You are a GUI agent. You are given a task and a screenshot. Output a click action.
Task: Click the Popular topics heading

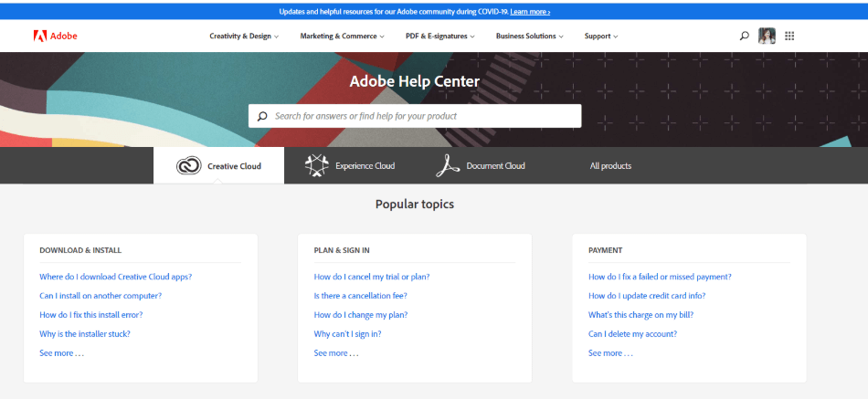(x=415, y=205)
